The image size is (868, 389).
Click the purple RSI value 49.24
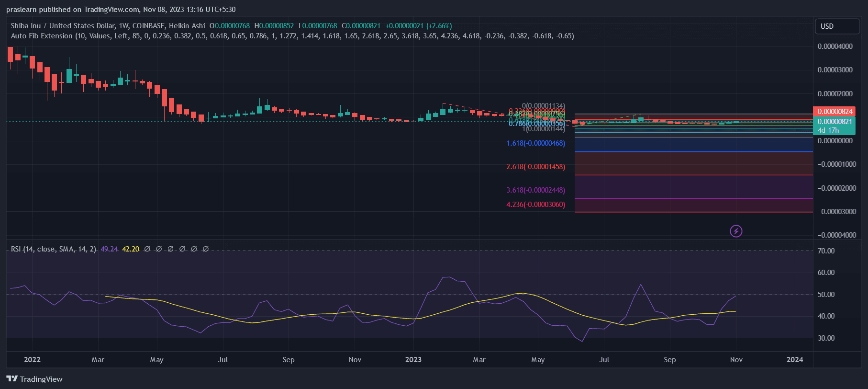pyautogui.click(x=109, y=249)
